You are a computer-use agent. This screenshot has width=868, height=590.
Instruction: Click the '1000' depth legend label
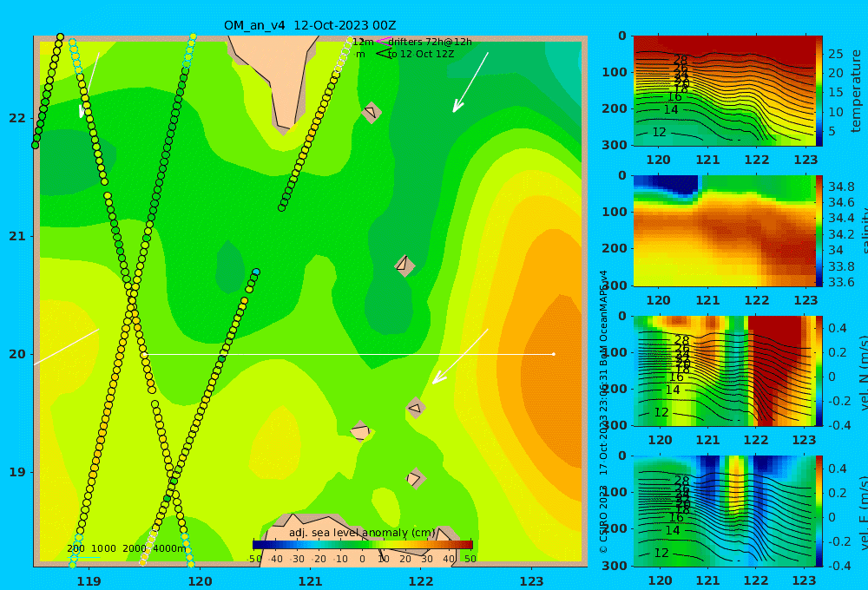103,548
